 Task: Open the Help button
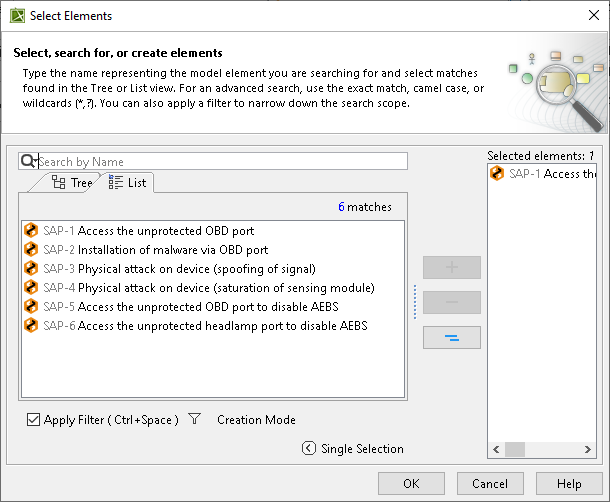coord(569,484)
